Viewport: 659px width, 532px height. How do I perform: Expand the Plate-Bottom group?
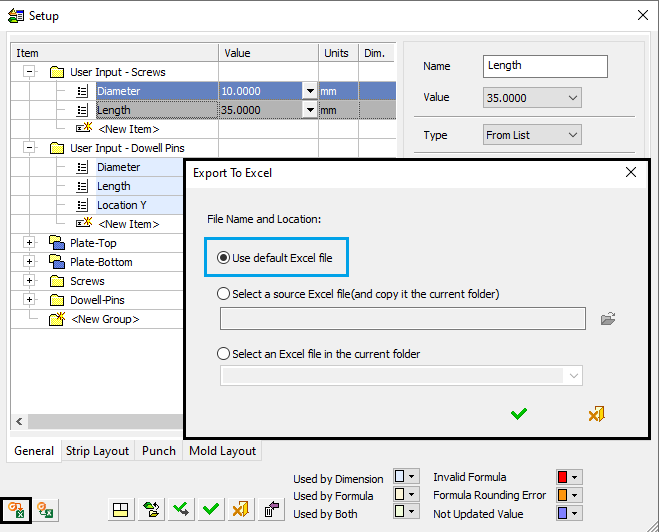pos(29,261)
